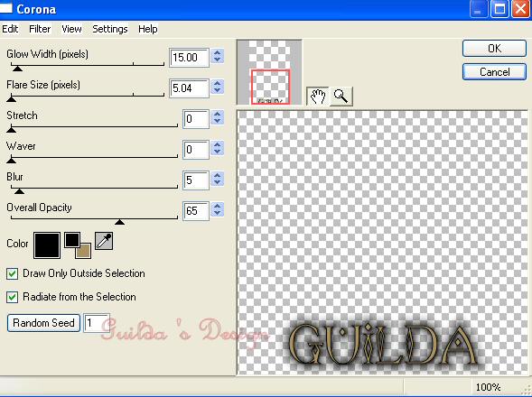The height and width of the screenshot is (397, 532).
Task: Click the navigator preview thumbnail
Action: [269, 72]
